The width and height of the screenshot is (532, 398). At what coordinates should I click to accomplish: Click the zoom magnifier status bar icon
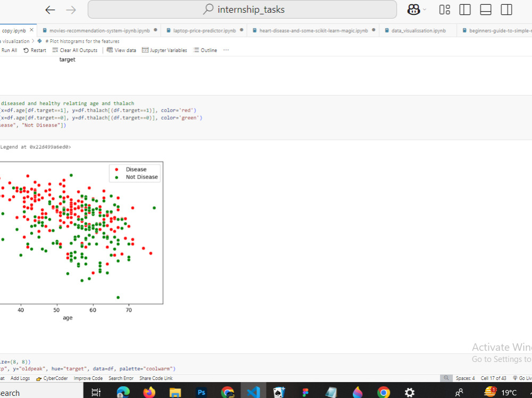446,378
